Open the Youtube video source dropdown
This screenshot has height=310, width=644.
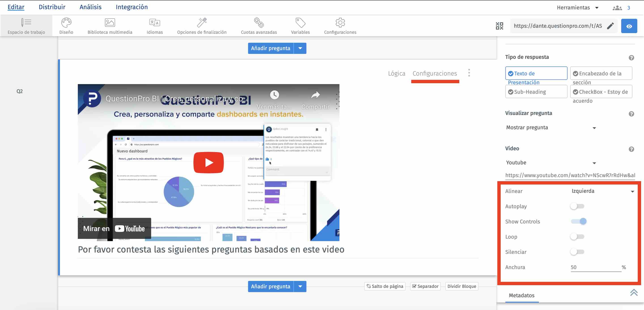click(x=551, y=163)
